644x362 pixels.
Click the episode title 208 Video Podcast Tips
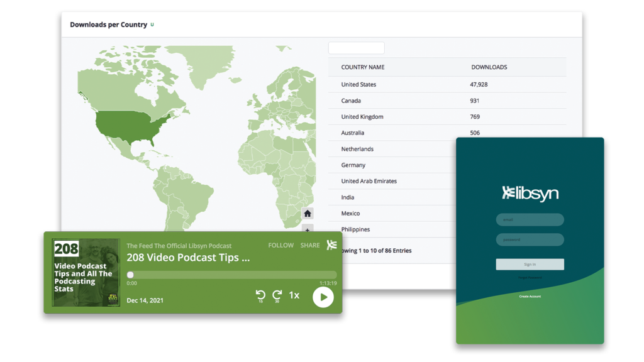[188, 257]
